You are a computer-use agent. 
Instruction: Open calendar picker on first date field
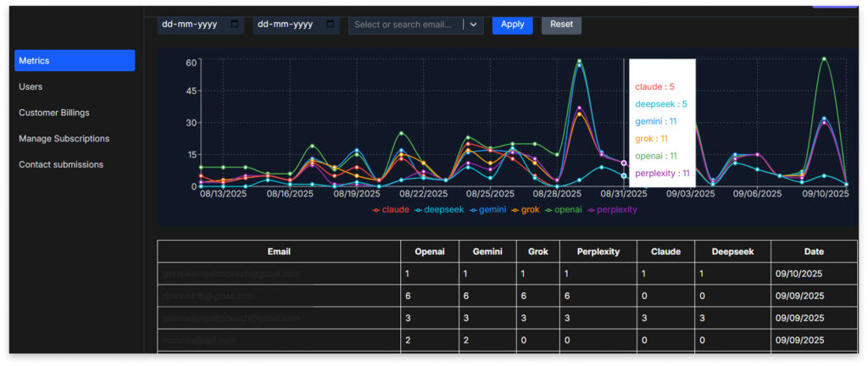[234, 25]
